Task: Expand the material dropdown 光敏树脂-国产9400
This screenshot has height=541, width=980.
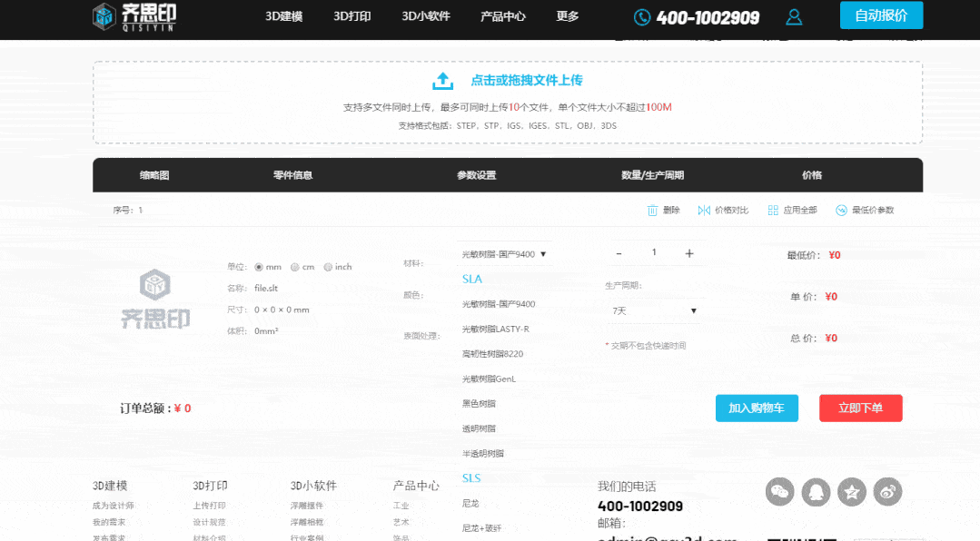Action: tap(504, 254)
